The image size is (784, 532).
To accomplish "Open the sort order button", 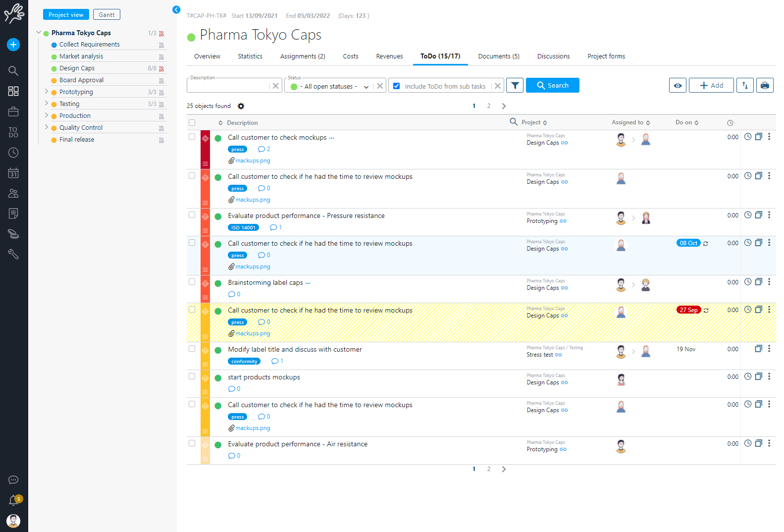I will pyautogui.click(x=745, y=86).
